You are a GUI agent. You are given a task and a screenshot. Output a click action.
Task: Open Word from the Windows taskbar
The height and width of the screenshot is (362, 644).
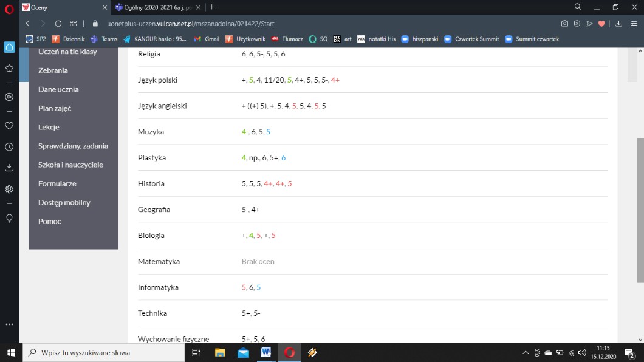coord(266,353)
